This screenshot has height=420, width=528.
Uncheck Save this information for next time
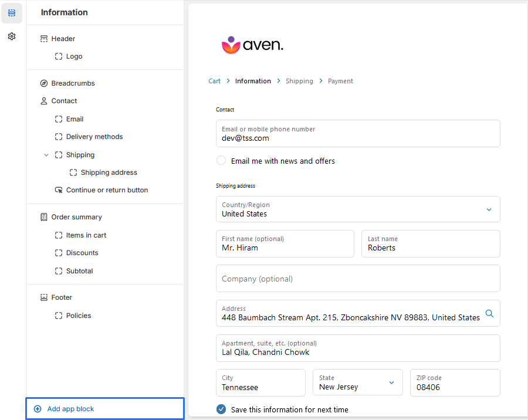(x=221, y=409)
